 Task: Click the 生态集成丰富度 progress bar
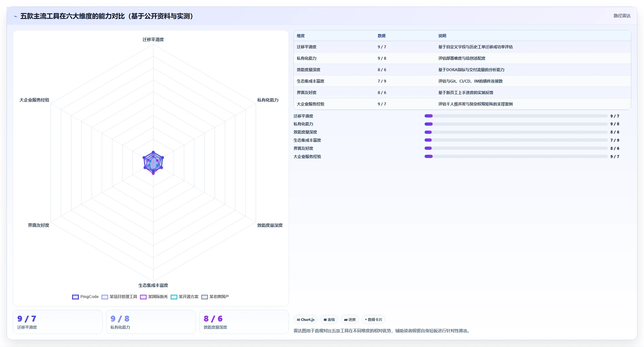[516, 140]
